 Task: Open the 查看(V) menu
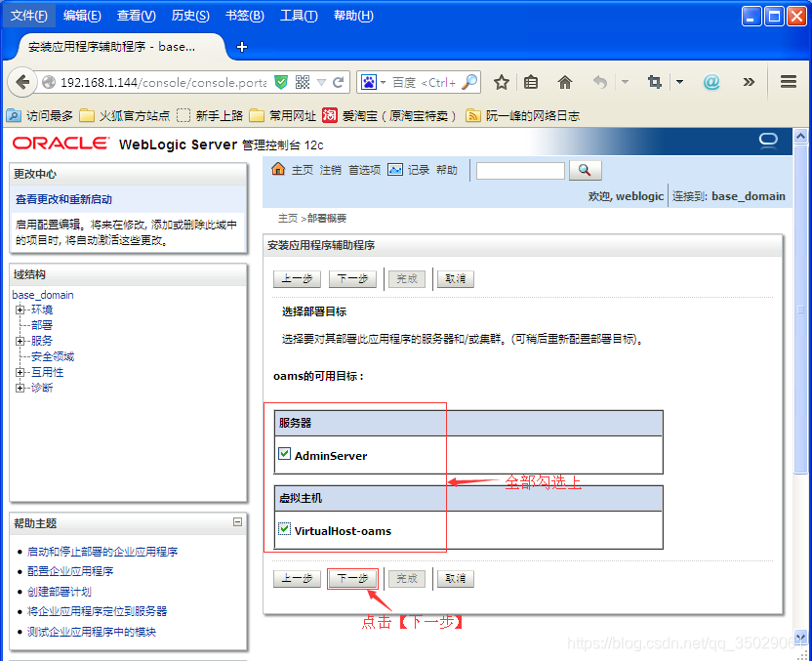137,16
